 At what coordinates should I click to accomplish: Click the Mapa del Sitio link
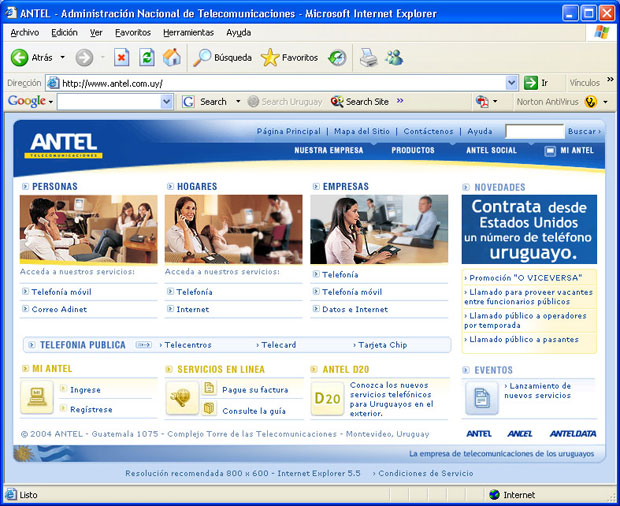pos(361,131)
